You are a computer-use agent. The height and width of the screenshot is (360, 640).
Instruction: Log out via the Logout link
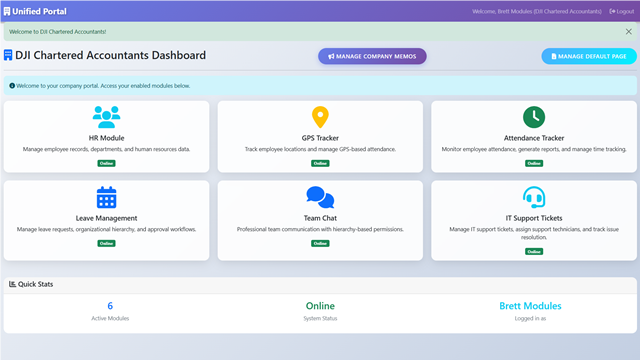click(x=622, y=11)
